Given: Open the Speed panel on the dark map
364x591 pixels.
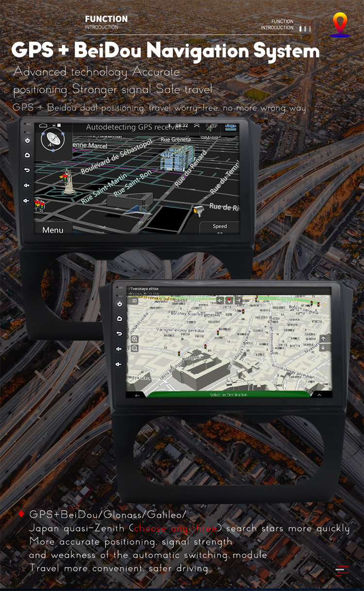Looking at the screenshot, I should tap(220, 227).
